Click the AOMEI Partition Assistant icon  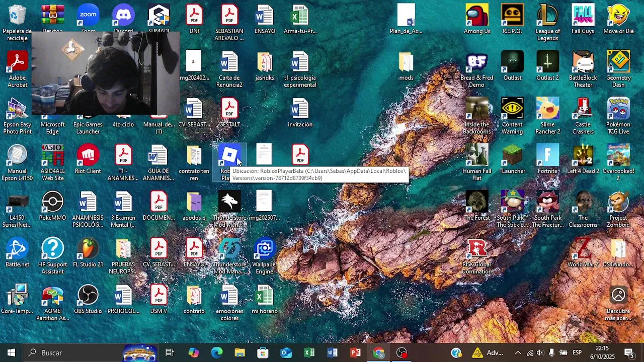coord(53,303)
